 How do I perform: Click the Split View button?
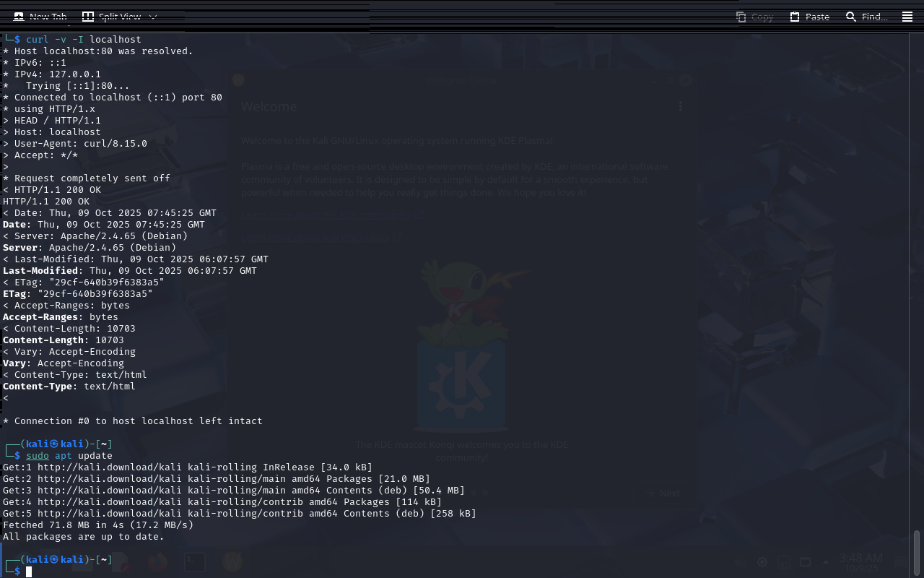click(110, 17)
